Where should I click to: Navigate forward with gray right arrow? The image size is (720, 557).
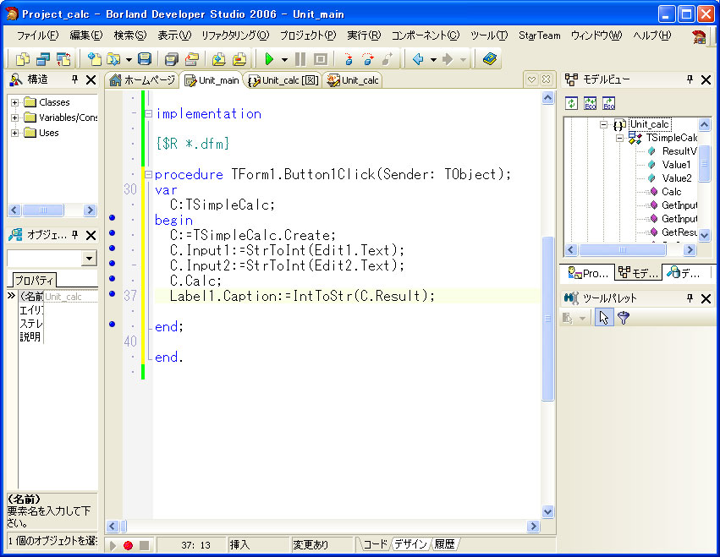point(448,59)
